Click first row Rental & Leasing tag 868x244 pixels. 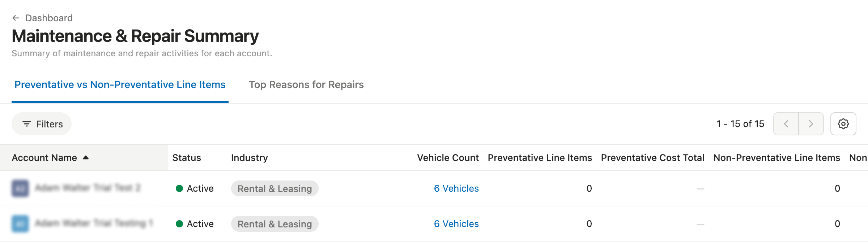[x=275, y=188]
